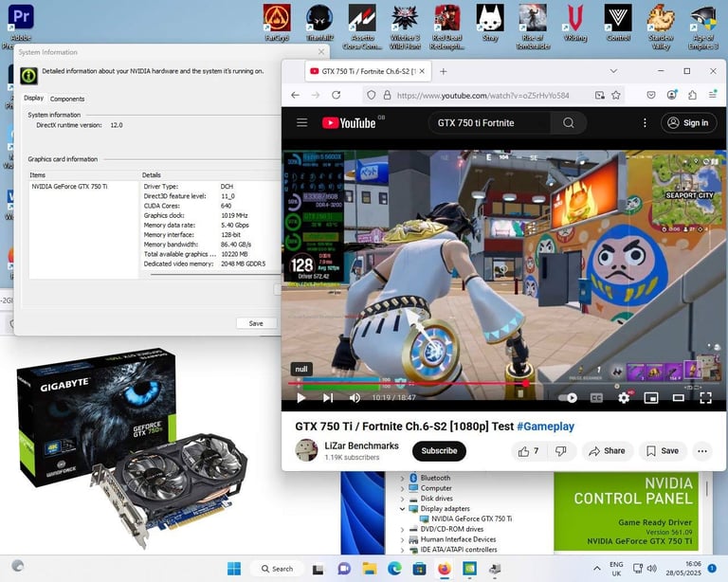Share the video
The height and width of the screenshot is (582, 728).
point(607,450)
